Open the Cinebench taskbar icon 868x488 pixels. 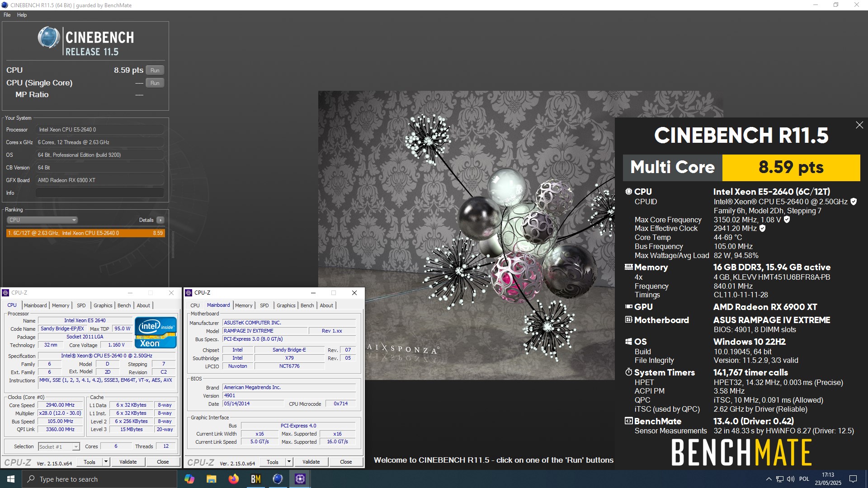pyautogui.click(x=278, y=479)
